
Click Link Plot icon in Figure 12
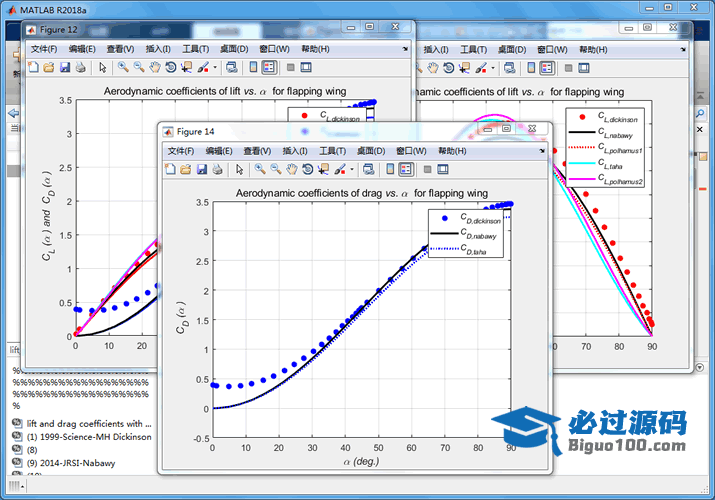(232, 67)
